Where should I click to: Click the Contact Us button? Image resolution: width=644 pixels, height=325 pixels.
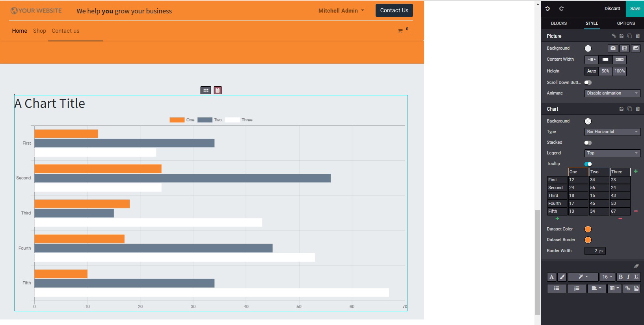coord(394,11)
